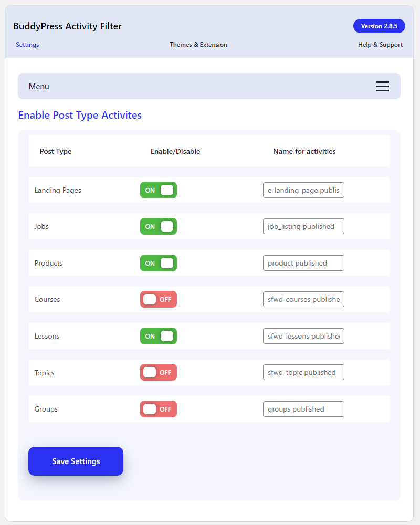Toggle Landing Pages activity switch
The image size is (420, 525).
click(x=159, y=190)
